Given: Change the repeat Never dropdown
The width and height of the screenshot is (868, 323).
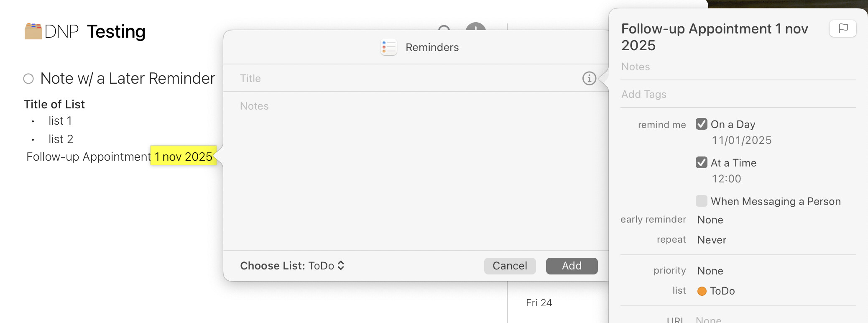Looking at the screenshot, I should 712,240.
